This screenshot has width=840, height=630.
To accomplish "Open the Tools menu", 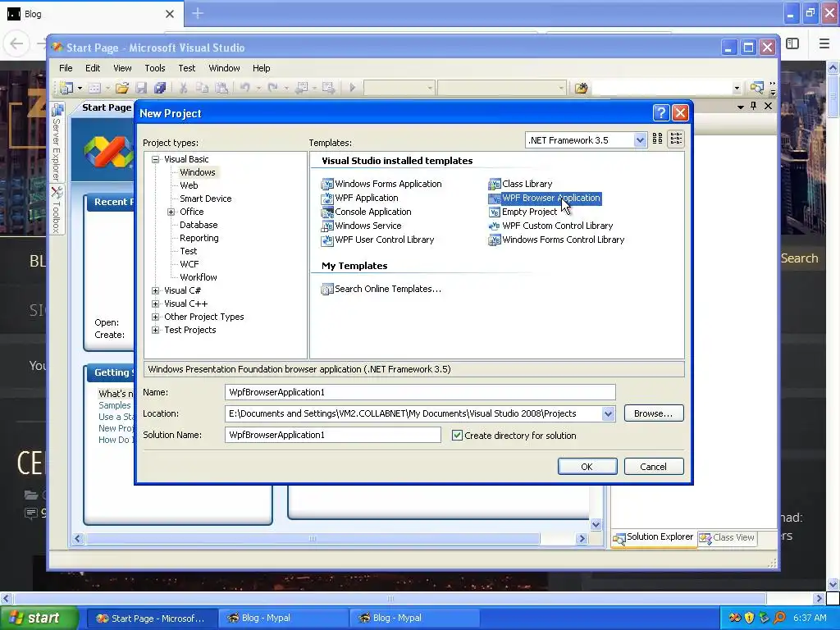I will tap(155, 68).
